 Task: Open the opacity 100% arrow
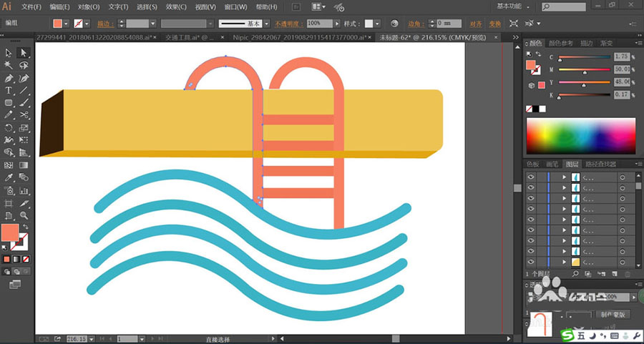pyautogui.click(x=337, y=24)
